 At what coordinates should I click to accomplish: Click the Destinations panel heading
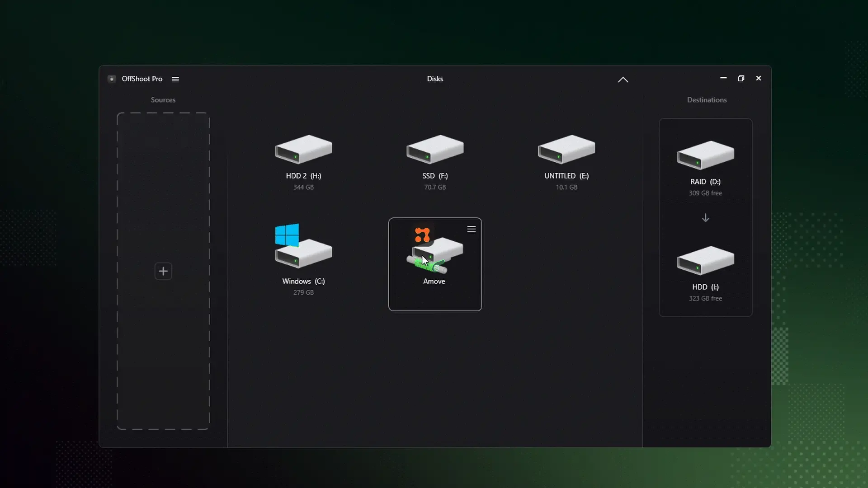707,100
